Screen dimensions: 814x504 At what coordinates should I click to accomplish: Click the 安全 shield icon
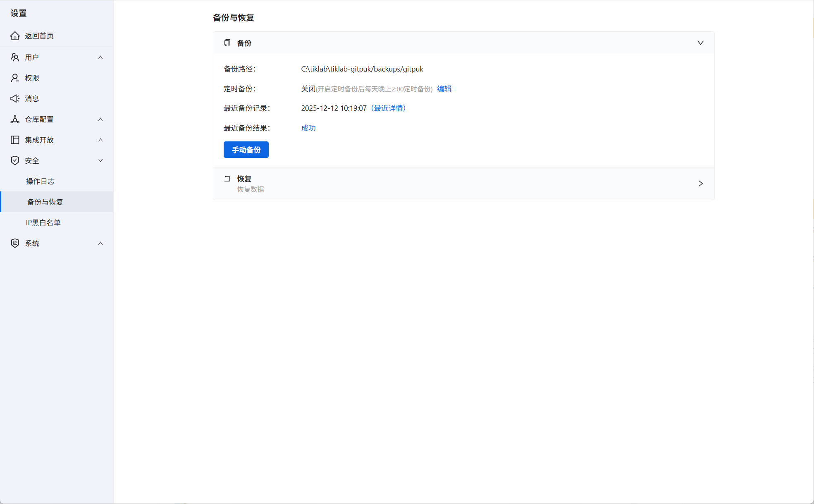15,161
